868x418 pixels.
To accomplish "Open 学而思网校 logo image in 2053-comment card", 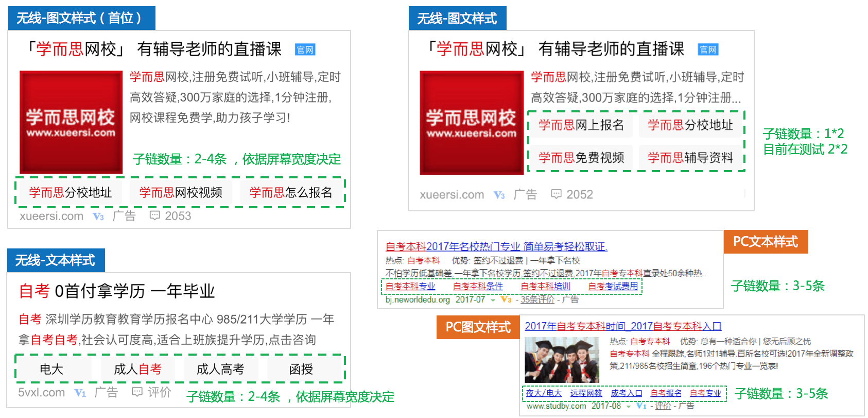I will [x=71, y=122].
